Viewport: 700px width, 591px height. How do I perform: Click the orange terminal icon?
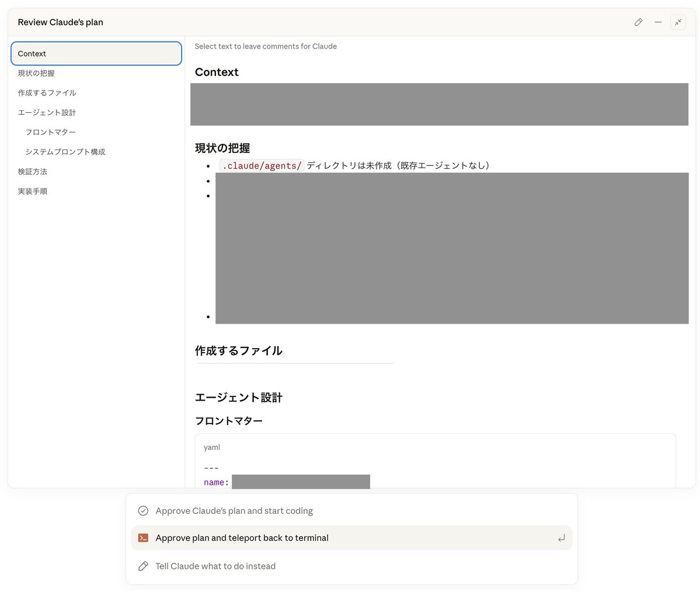143,538
